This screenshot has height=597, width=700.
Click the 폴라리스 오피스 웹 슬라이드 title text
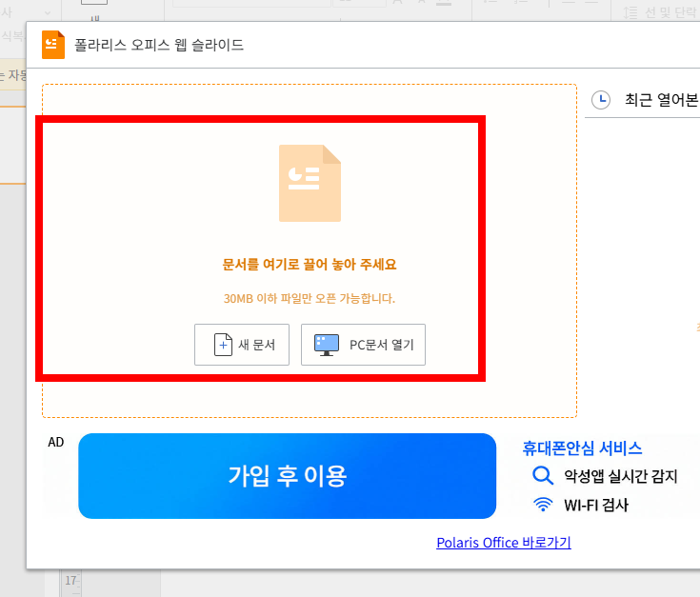[x=159, y=45]
